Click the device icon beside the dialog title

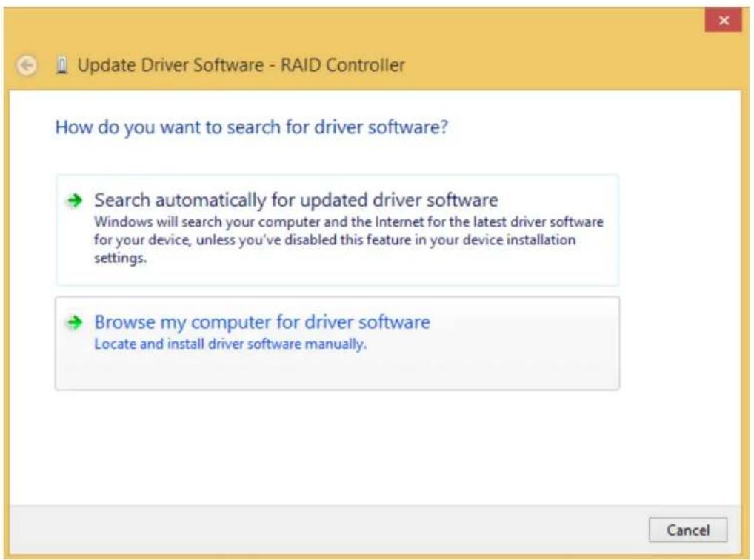pos(61,65)
